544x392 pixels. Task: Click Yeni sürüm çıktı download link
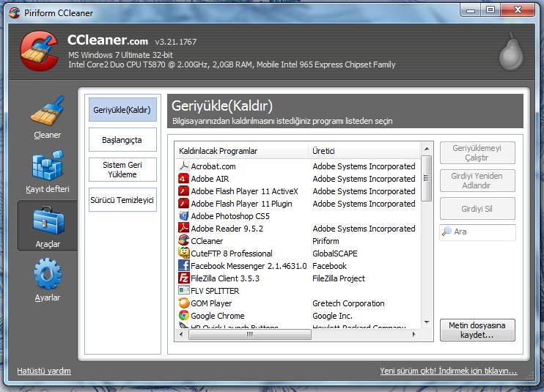point(449,371)
